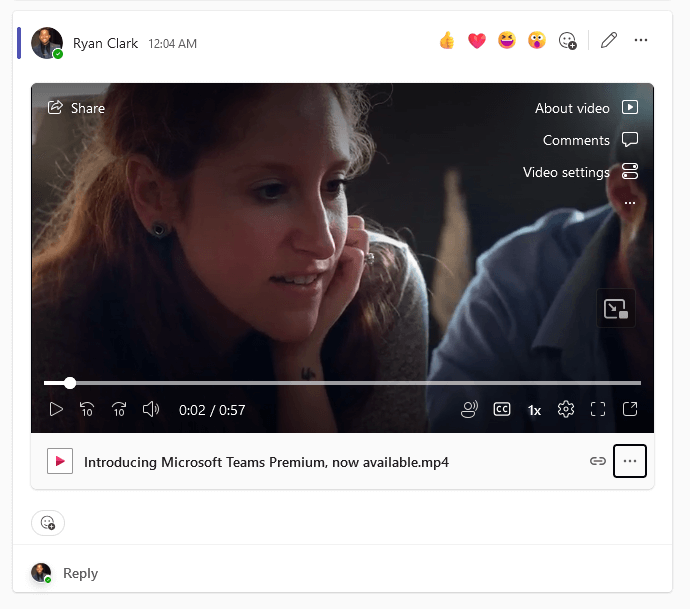Minimize the video with the collapse-to-corner icon
The image size is (690, 609).
tap(616, 308)
